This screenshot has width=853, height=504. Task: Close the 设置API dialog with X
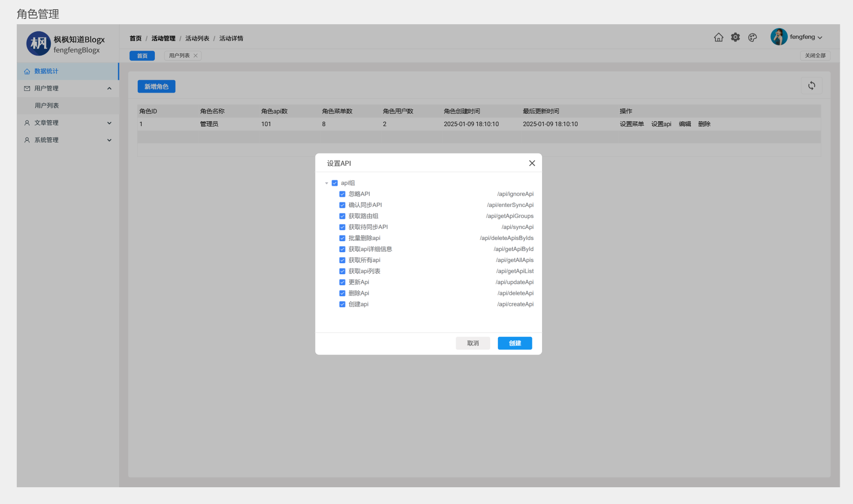(532, 163)
